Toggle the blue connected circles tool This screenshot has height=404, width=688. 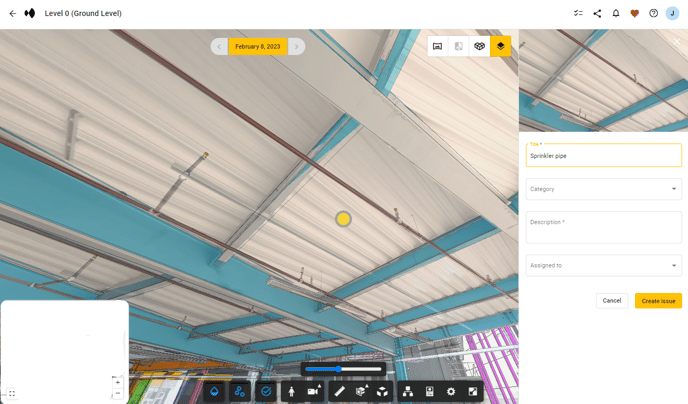tap(240, 391)
